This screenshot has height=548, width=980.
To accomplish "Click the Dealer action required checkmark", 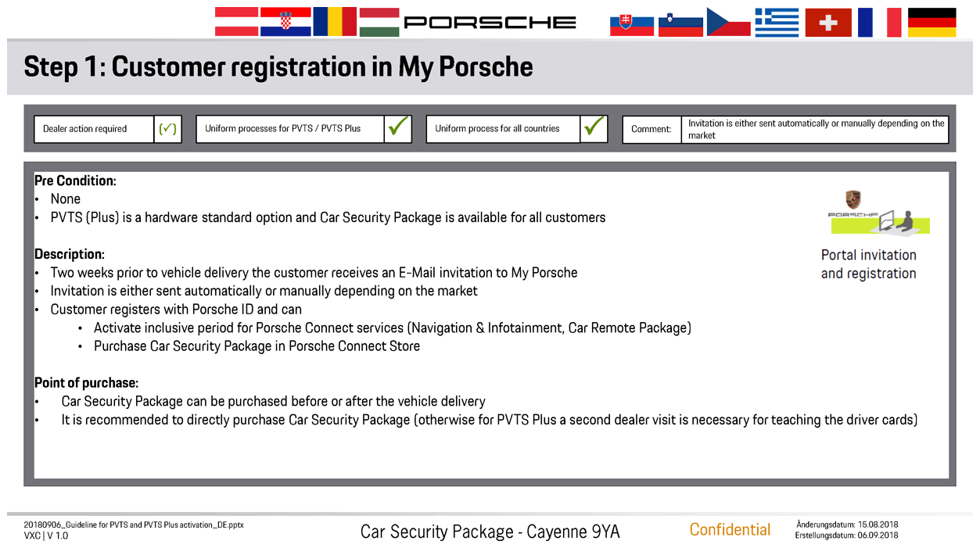I will click(167, 129).
